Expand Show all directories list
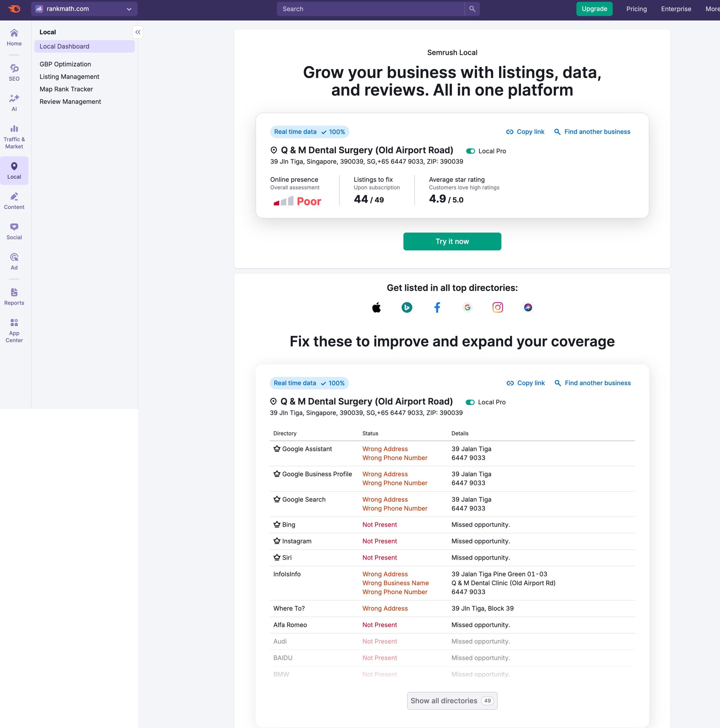This screenshot has height=728, width=720. pyautogui.click(x=452, y=701)
